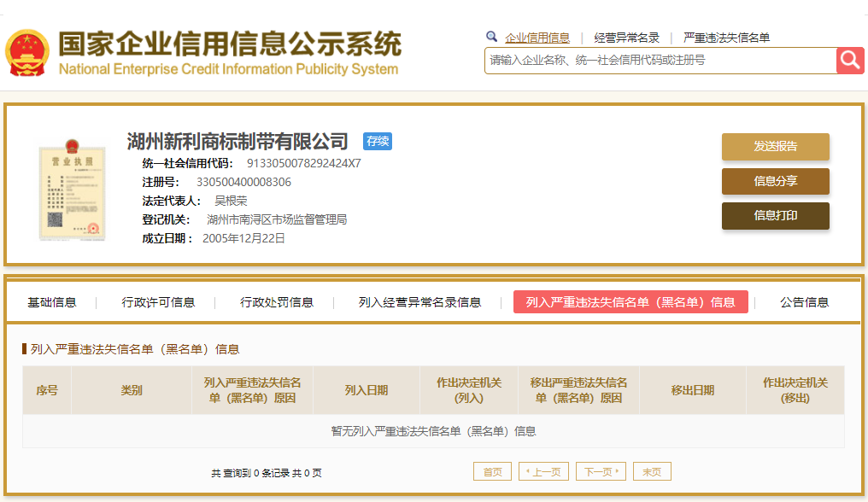Open the 列入经营异常名录信息 tab
The width and height of the screenshot is (868, 502).
[x=419, y=302]
